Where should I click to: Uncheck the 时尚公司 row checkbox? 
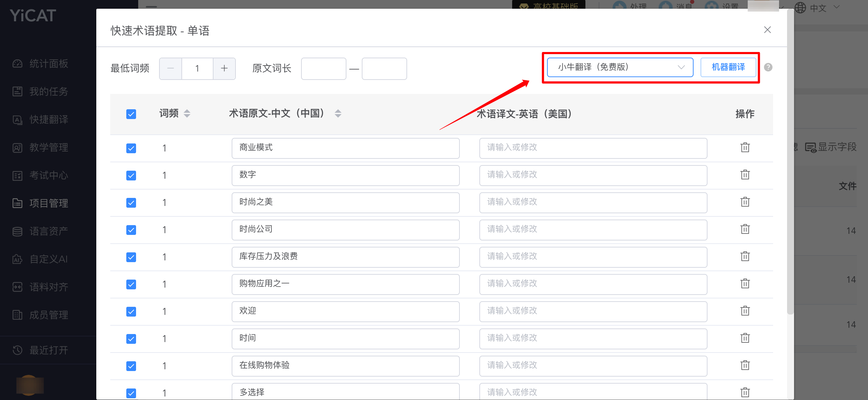coord(131,230)
